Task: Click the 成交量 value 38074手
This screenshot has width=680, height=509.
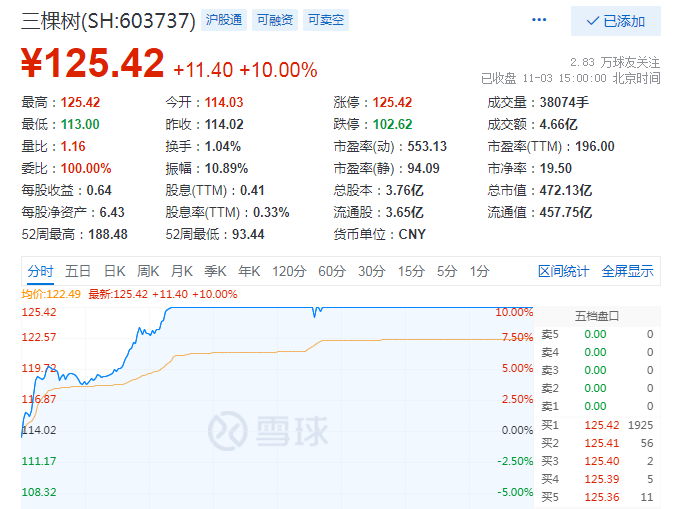Action: 564,102
